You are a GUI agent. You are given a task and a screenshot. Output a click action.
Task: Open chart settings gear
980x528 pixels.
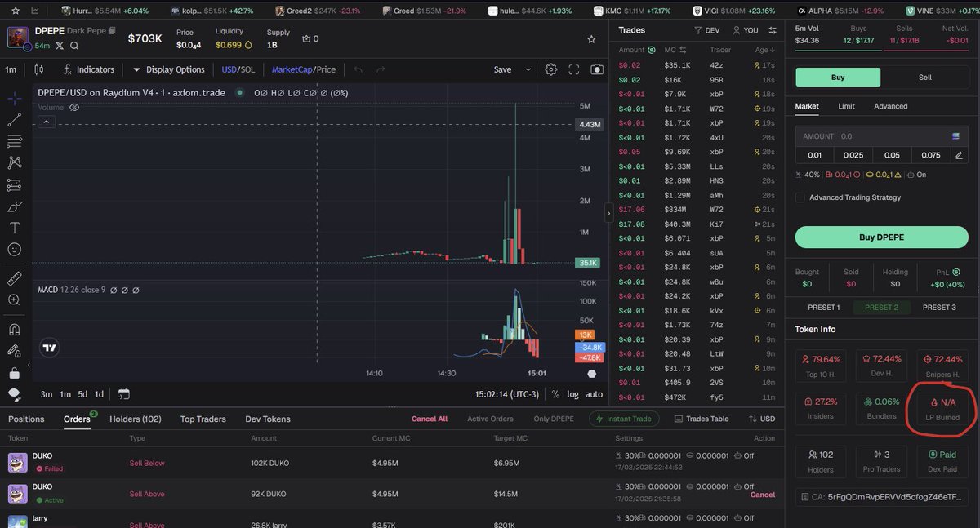coord(551,69)
